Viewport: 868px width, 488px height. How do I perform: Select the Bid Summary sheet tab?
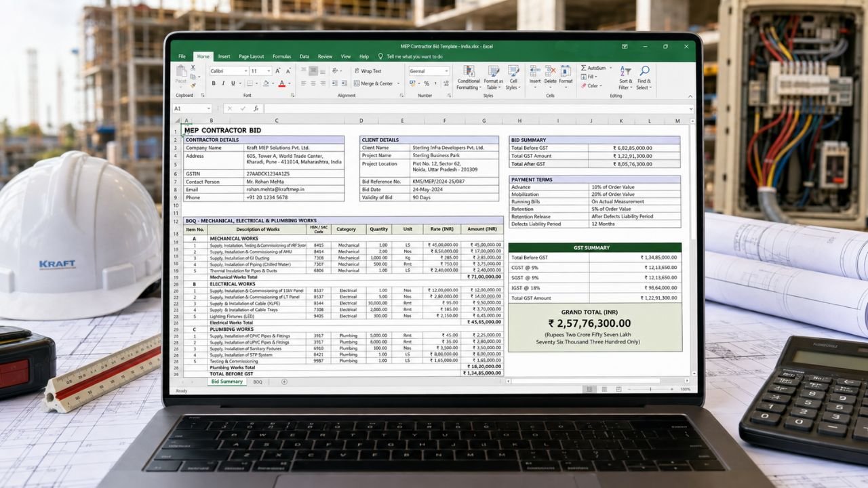pos(226,382)
